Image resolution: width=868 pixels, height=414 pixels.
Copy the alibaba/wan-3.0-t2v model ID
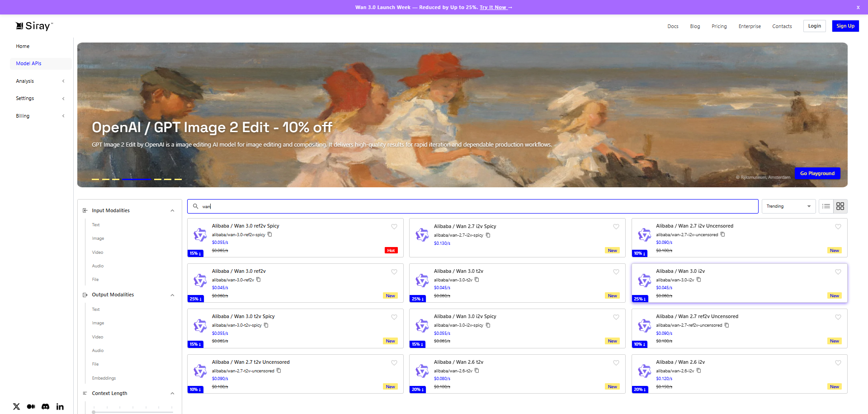pos(477,280)
